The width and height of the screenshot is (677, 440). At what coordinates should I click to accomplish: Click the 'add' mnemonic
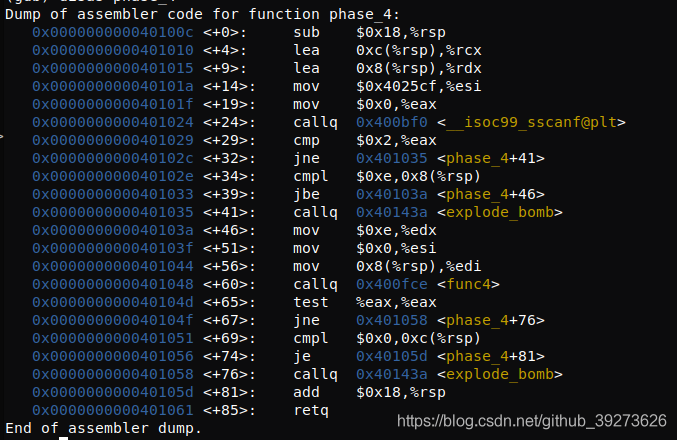[307, 392]
